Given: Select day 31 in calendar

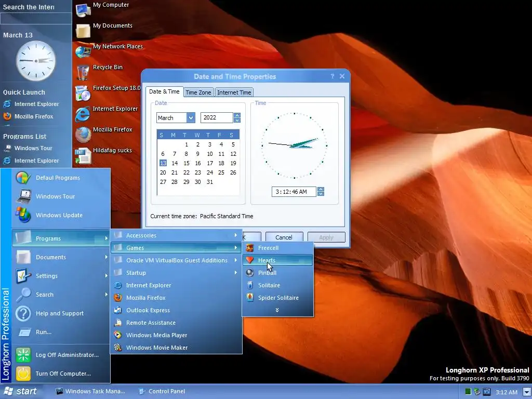Looking at the screenshot, I should pos(210,182).
